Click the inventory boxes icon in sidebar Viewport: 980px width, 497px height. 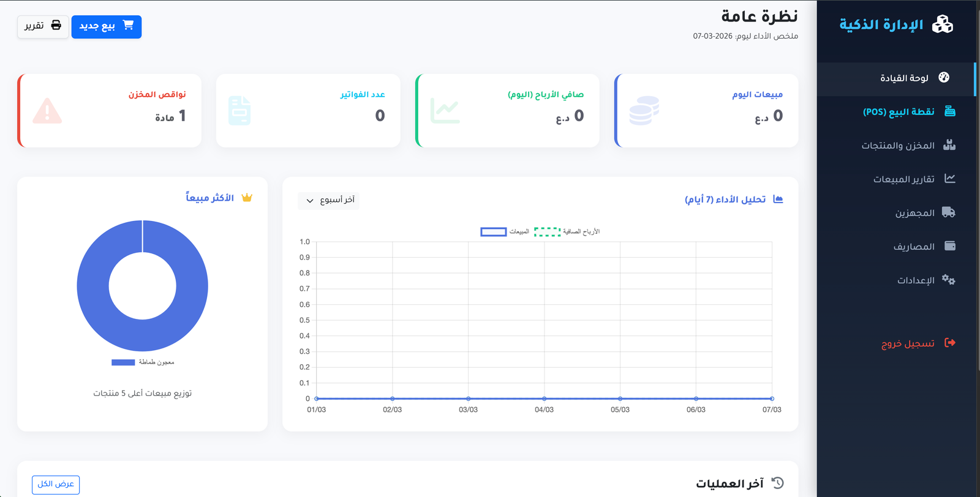949,145
